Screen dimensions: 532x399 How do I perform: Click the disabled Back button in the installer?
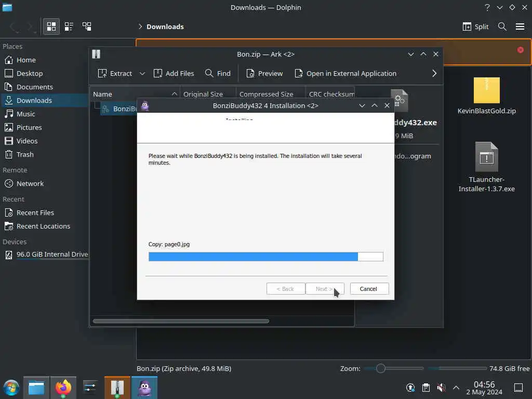tap(286, 289)
